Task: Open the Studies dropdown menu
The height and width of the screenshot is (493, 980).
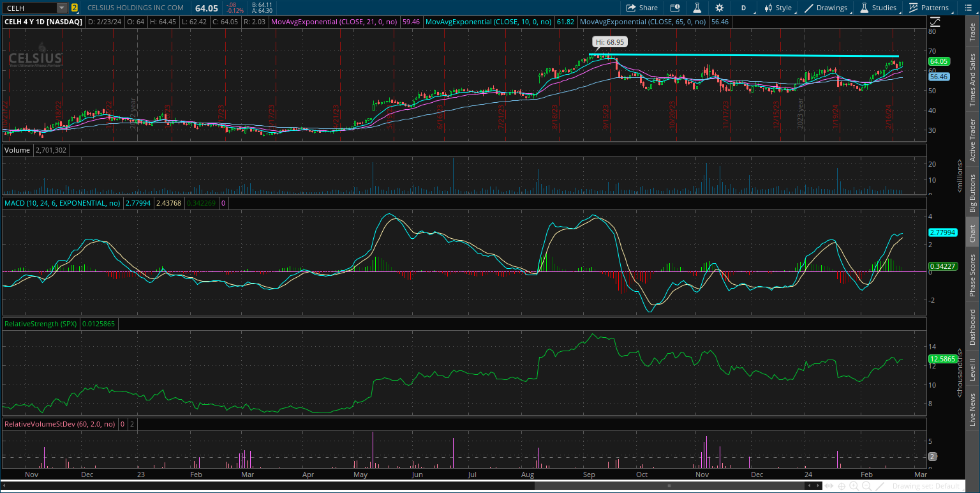Action: point(878,8)
